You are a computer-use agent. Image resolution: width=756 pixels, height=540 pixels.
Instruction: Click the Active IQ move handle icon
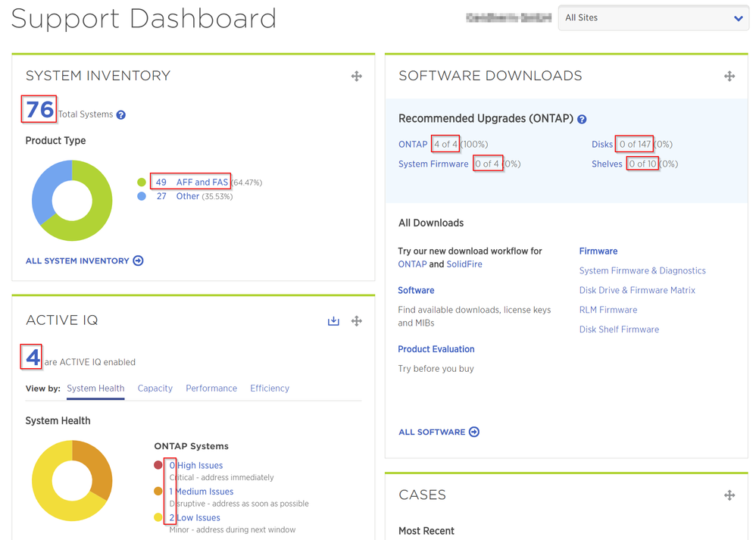(356, 321)
